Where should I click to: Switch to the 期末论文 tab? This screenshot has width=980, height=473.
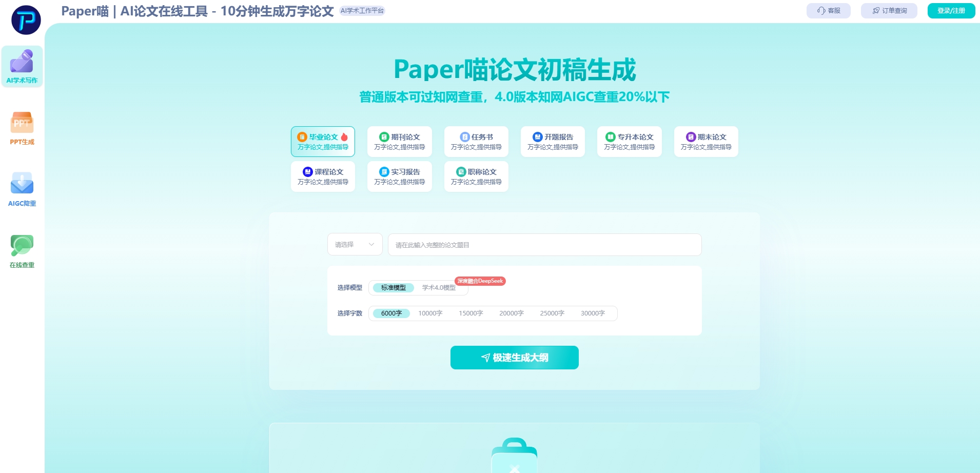click(x=706, y=142)
